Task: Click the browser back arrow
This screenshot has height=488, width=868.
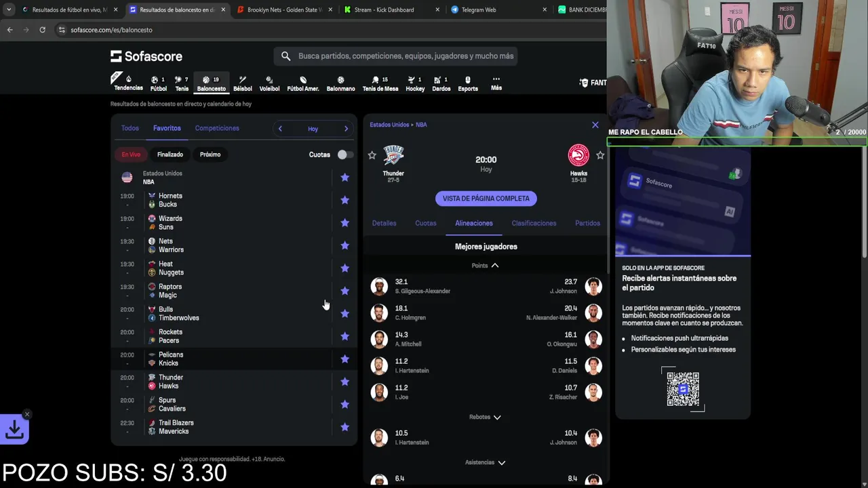Action: pyautogui.click(x=9, y=30)
